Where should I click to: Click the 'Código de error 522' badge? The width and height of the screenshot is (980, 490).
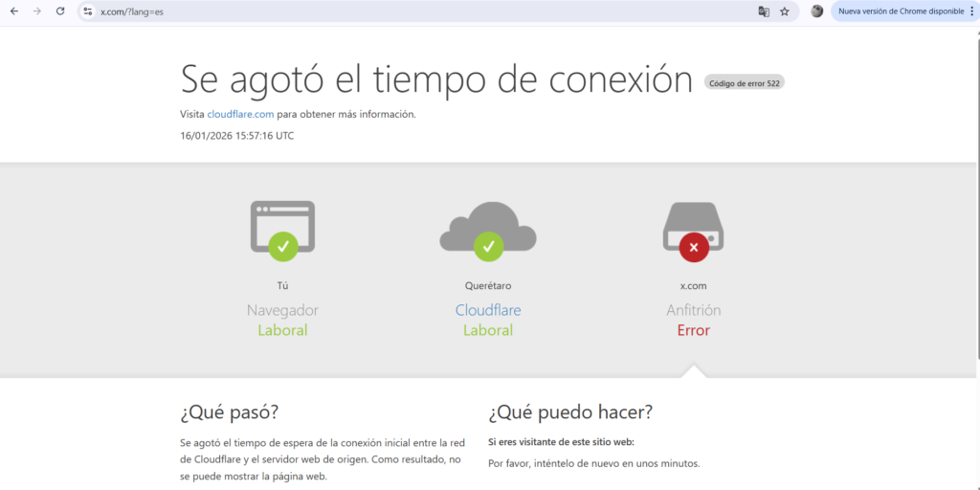click(x=745, y=82)
